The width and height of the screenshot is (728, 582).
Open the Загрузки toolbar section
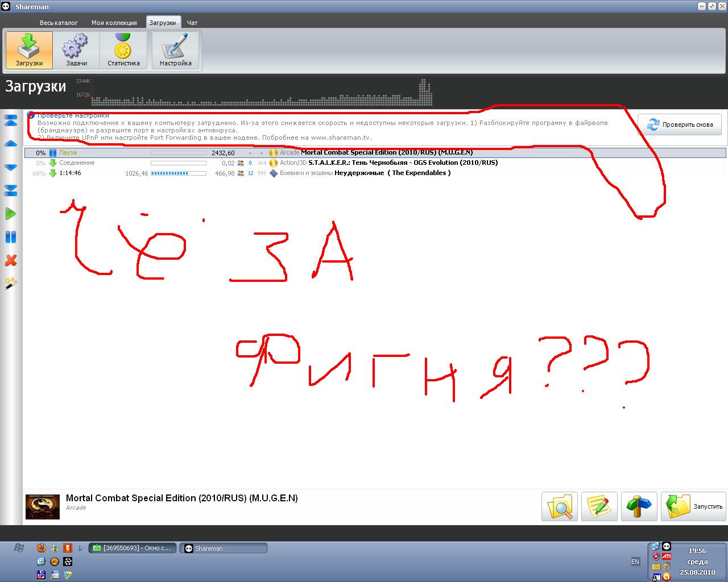(x=30, y=50)
